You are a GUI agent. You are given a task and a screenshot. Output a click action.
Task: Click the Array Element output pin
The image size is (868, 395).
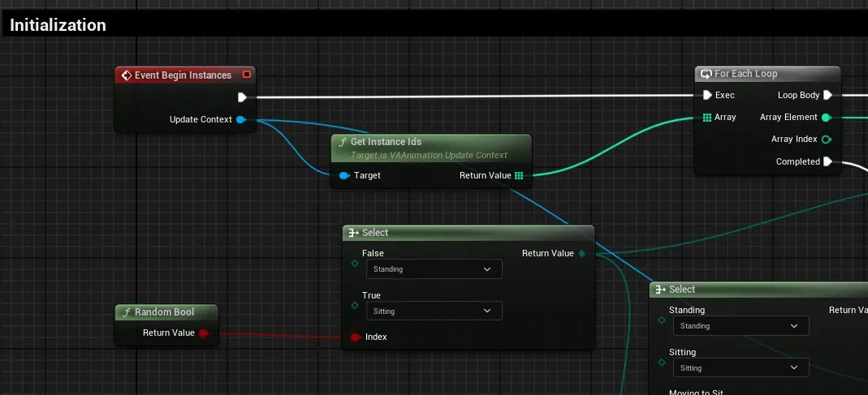coord(827,118)
